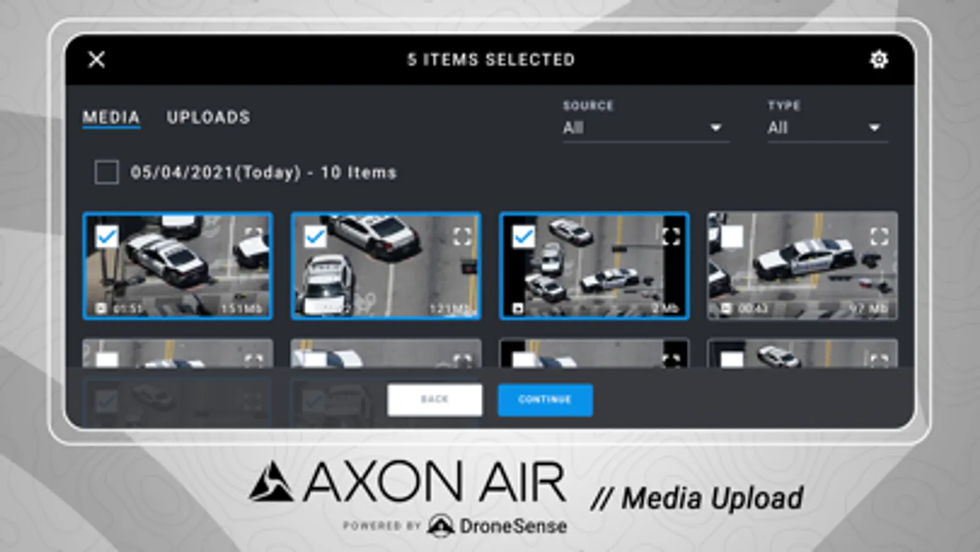Expand fullscreen on the 2 Mb photo thumbnail
The width and height of the screenshot is (980, 552).
click(x=671, y=236)
